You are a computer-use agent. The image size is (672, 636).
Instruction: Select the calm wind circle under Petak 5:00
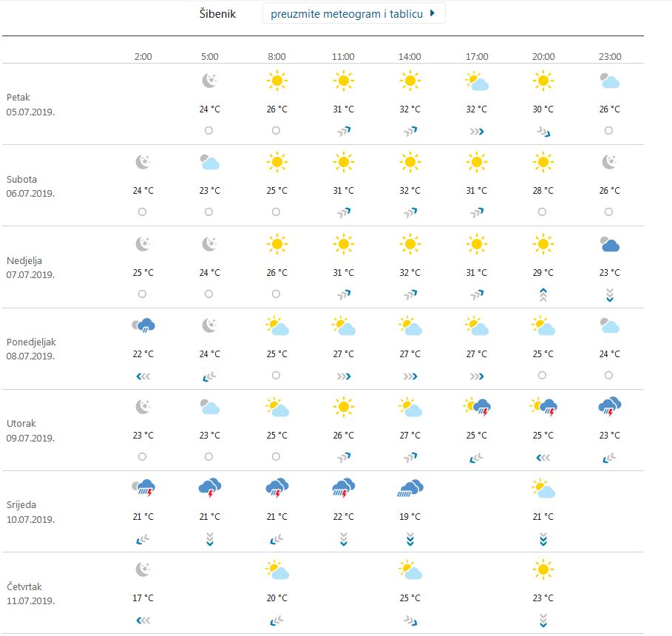click(209, 130)
